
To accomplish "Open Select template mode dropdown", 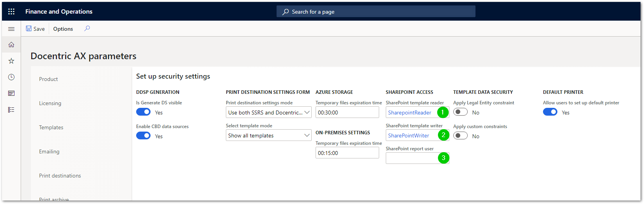I will coord(269,135).
